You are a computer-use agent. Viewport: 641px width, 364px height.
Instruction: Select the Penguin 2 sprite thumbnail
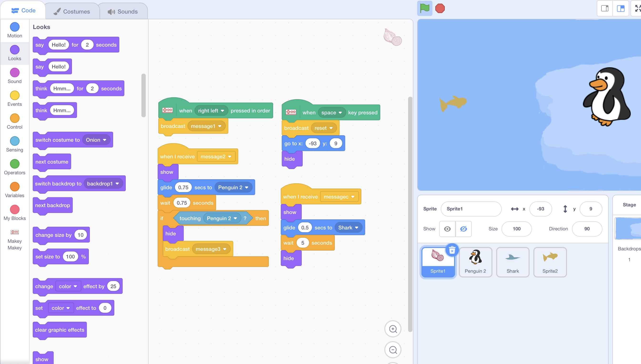tap(475, 262)
